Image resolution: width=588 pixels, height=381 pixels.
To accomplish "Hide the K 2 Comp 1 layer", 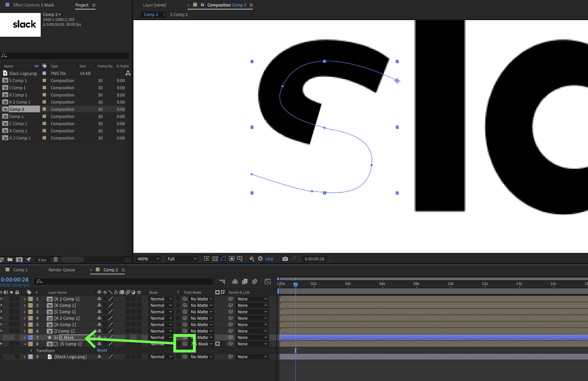I will pyautogui.click(x=1, y=299).
